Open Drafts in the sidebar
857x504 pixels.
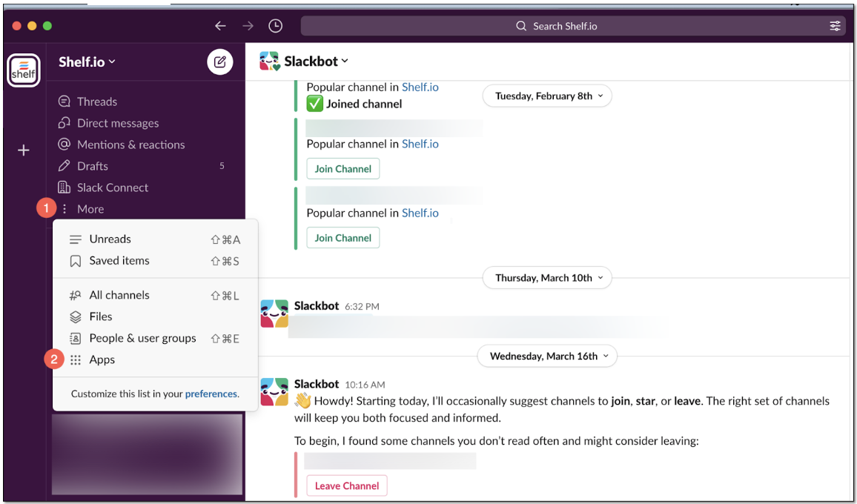[x=93, y=165]
